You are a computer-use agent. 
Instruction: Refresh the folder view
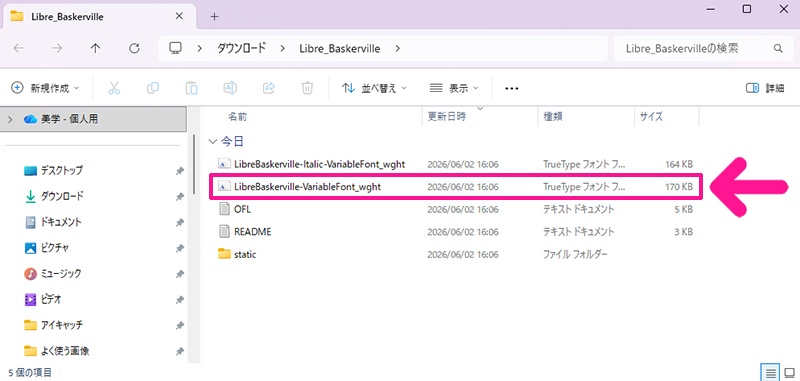134,48
